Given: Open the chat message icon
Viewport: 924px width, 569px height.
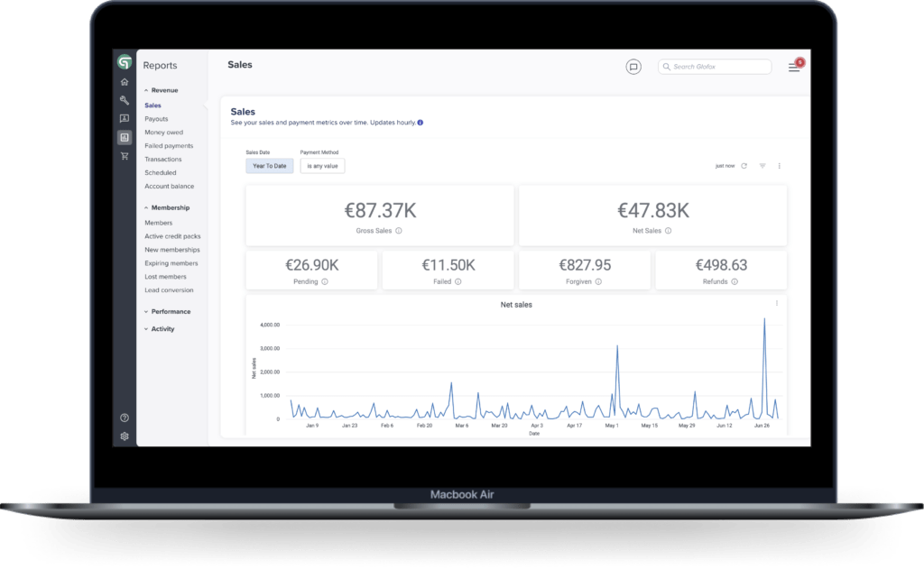Looking at the screenshot, I should tap(633, 67).
